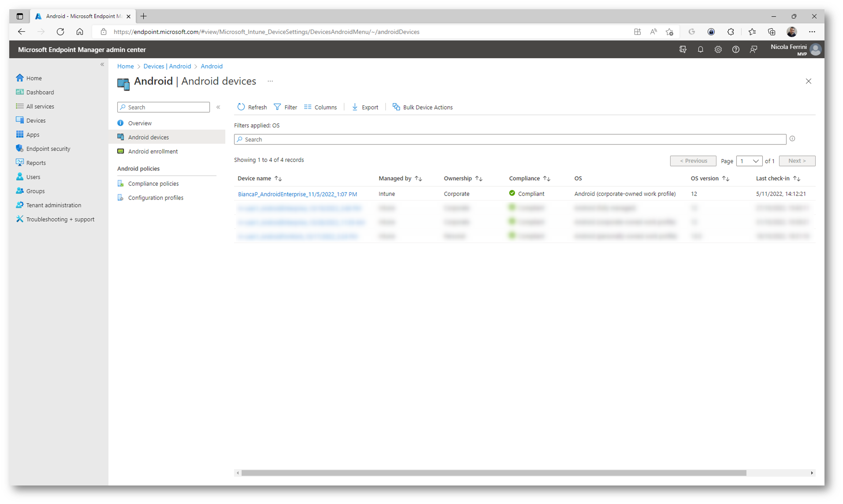Open Troubleshooting + support section
The height and width of the screenshot is (504, 843).
click(x=55, y=219)
